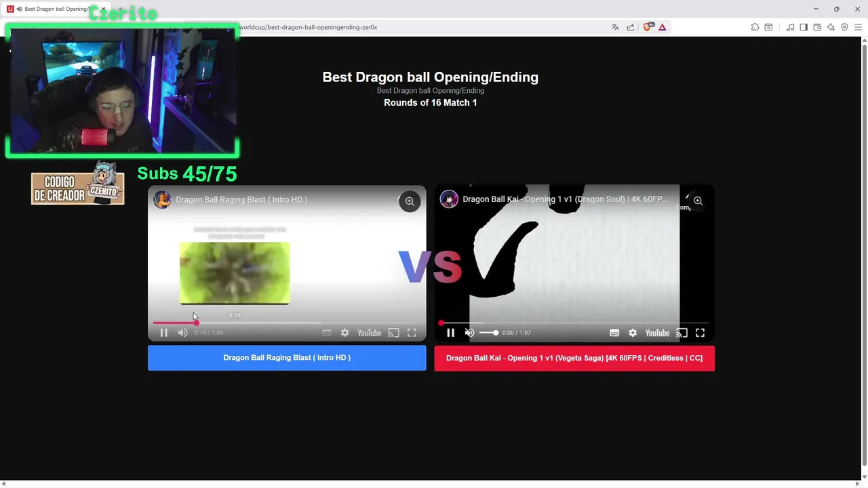Zoom magnifier on Dragon Ball Kai video

(x=698, y=201)
